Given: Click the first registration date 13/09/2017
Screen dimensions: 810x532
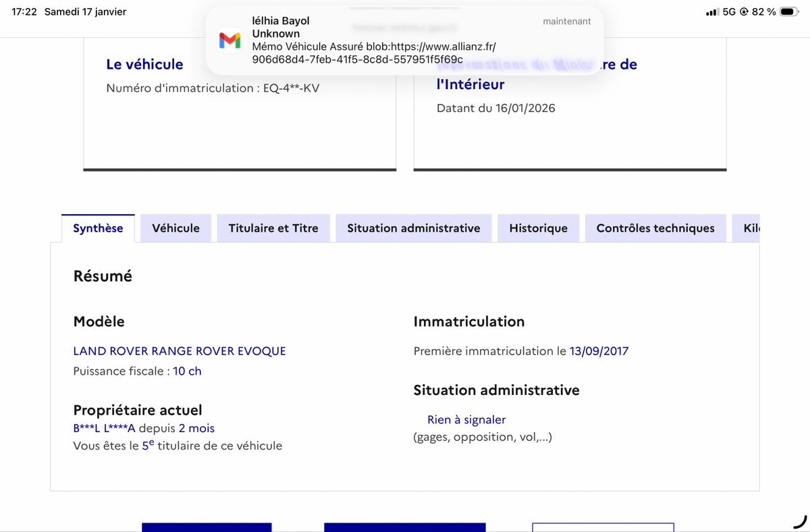Looking at the screenshot, I should (x=599, y=351).
